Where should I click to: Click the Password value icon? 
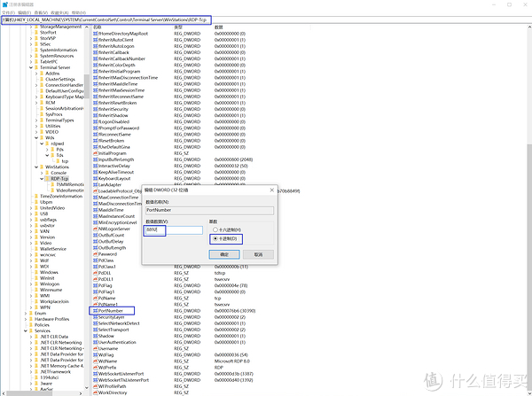94,253
